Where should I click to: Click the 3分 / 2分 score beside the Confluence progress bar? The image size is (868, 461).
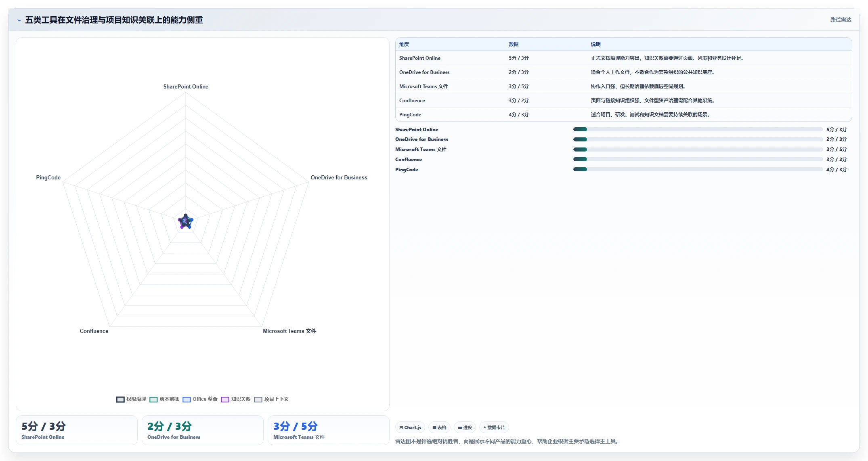tap(837, 160)
